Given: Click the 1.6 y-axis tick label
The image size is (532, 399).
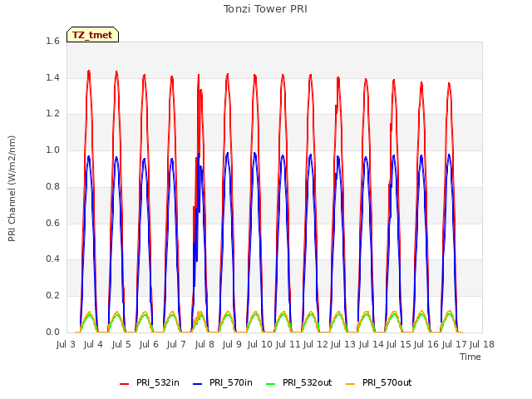Looking at the screenshot, I should pyautogui.click(x=52, y=41).
